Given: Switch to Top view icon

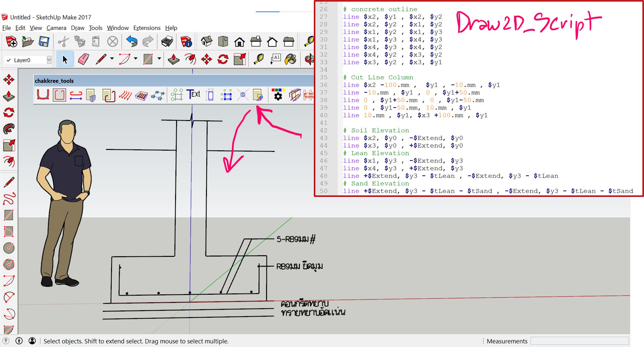Looking at the screenshot, I should click(x=223, y=42).
